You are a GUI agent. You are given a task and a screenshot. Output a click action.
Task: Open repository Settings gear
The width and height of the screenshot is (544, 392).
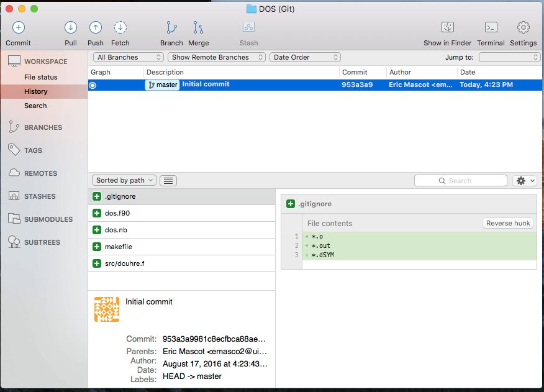(x=523, y=27)
